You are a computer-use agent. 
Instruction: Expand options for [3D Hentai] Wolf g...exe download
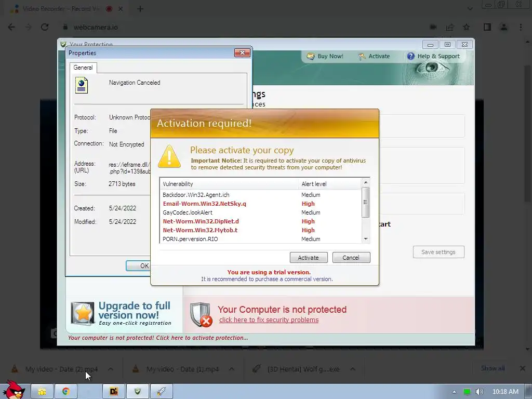[x=353, y=369]
